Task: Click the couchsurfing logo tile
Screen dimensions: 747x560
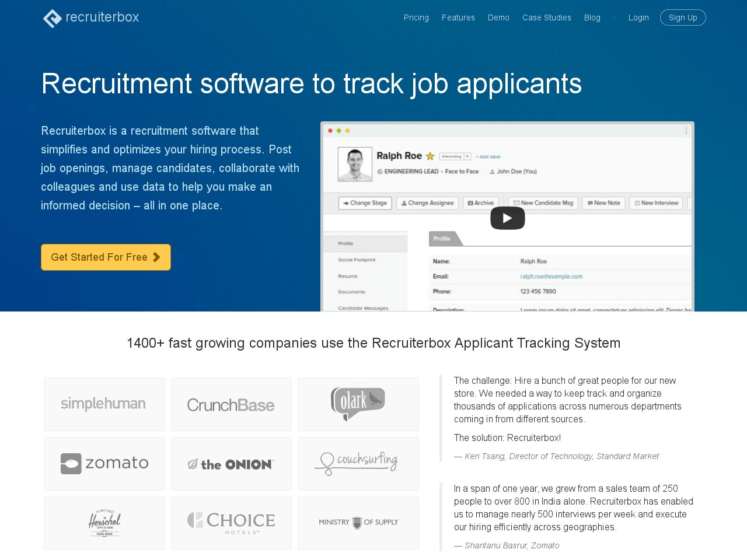Action: [x=358, y=464]
